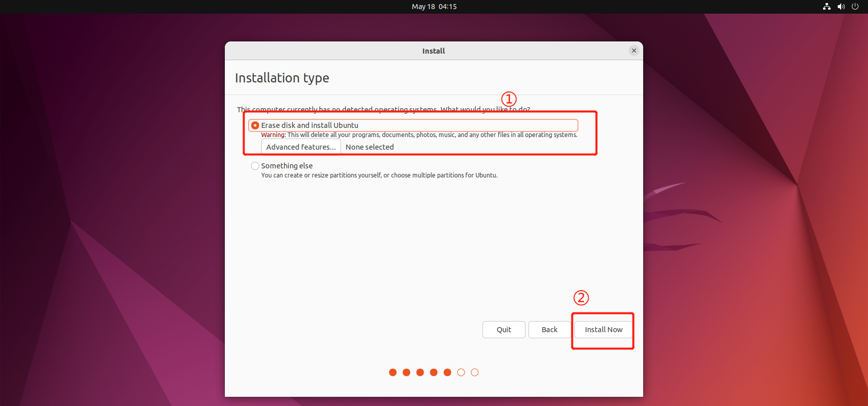Image resolution: width=868 pixels, height=406 pixels.
Task: Close the Install window
Action: tap(634, 51)
